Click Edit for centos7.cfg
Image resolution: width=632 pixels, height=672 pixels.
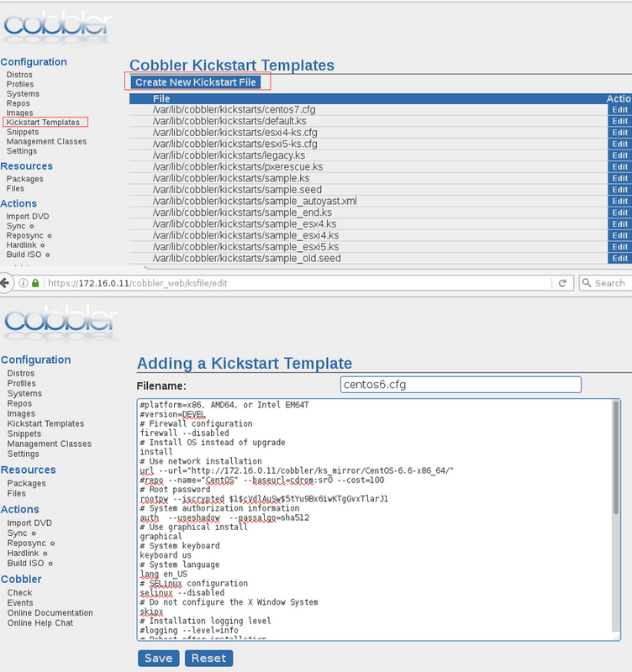tap(619, 110)
